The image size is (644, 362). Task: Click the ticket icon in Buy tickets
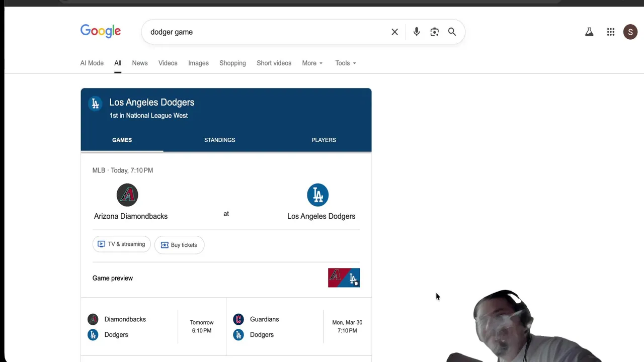165,245
